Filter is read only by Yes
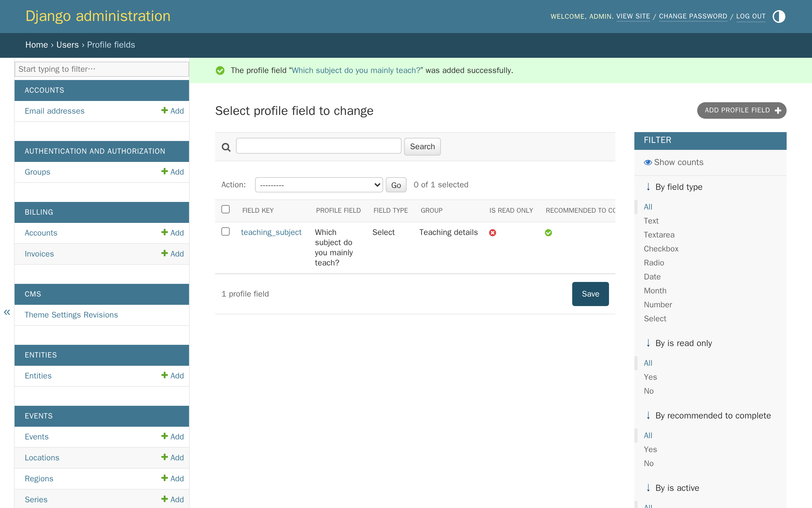Viewport: 812px width, 508px height. tap(650, 377)
